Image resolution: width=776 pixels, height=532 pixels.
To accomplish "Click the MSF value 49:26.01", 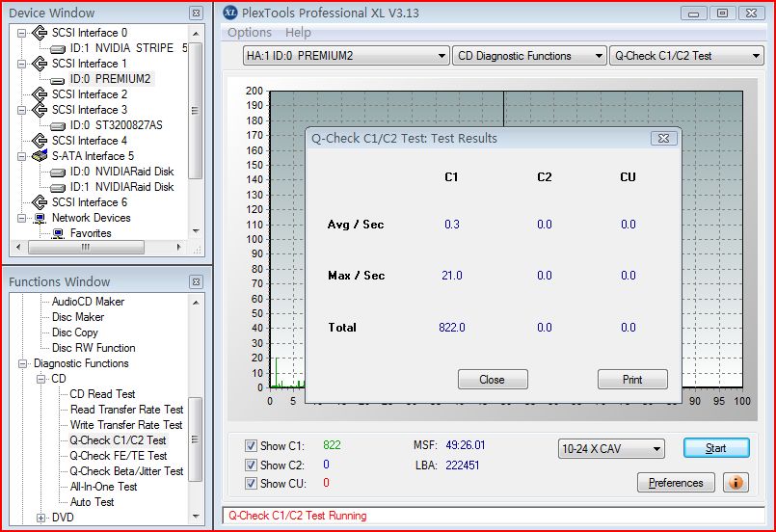I will (x=466, y=445).
